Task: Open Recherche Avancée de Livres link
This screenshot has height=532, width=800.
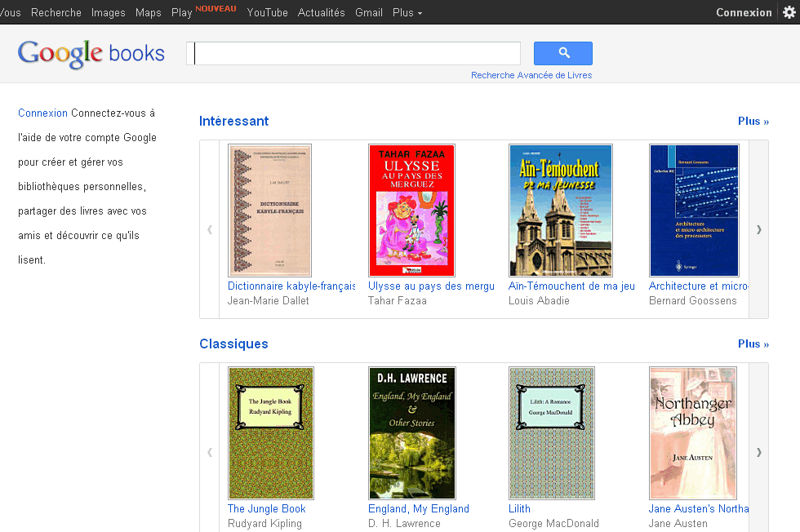Action: (531, 75)
